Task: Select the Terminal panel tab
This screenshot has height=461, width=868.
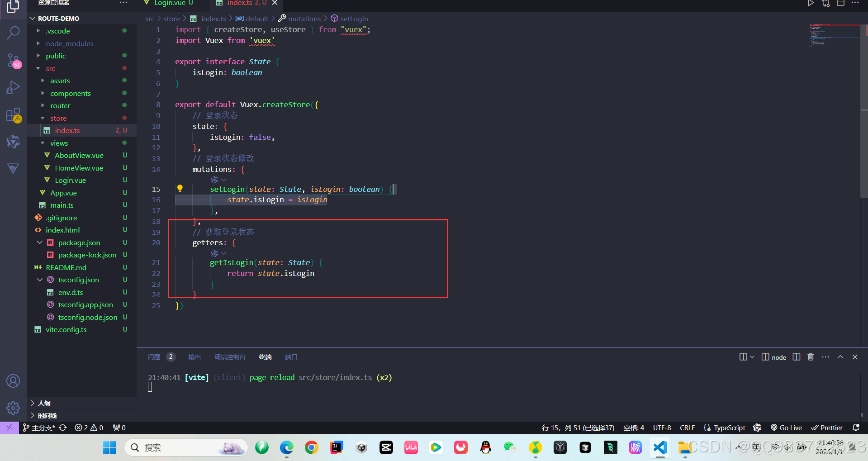Action: 265,357
